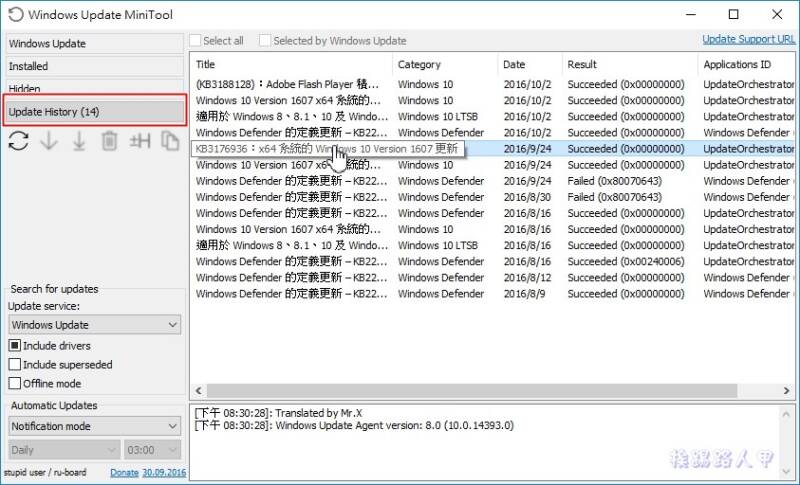Select the 2016/9/24 Failed (0x80070643) result
Image resolution: width=800 pixels, height=485 pixels.
614,181
